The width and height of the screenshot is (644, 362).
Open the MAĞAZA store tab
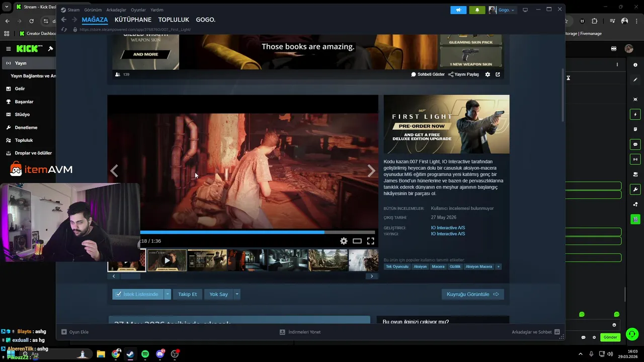tap(95, 20)
